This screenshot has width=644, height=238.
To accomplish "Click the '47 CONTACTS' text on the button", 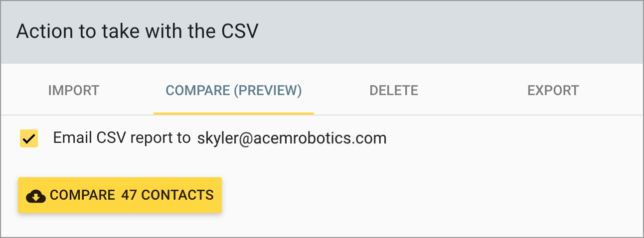I will tap(167, 195).
